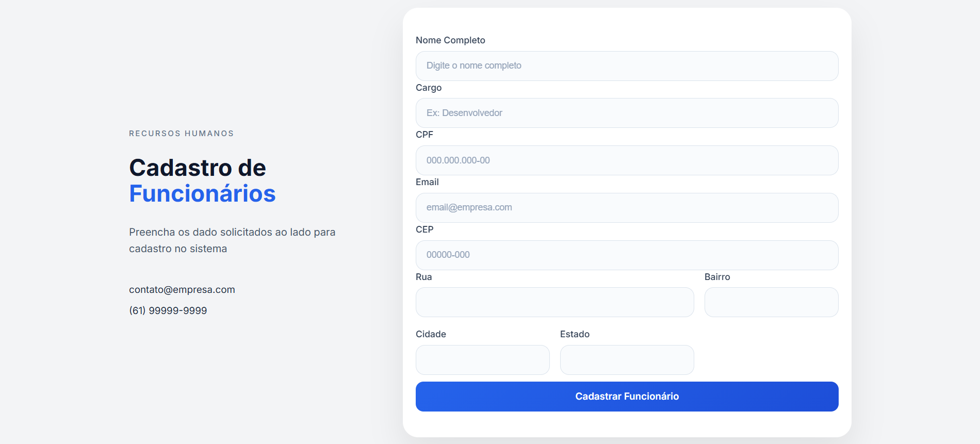
Task: Focus the Cargo text field
Action: tap(627, 113)
